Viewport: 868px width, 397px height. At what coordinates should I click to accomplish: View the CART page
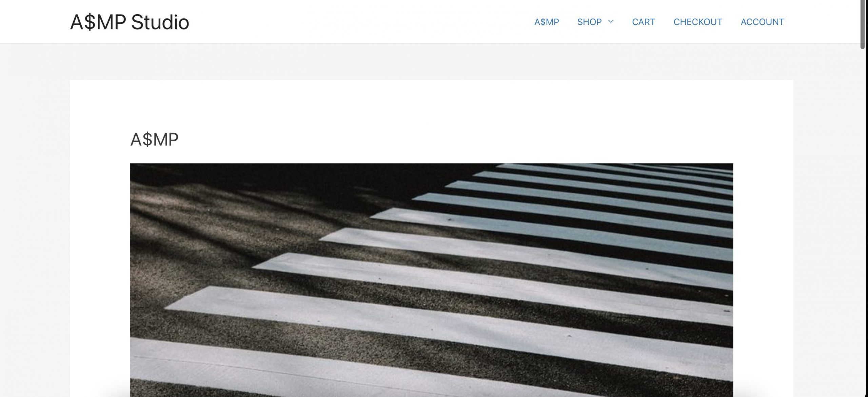[644, 22]
